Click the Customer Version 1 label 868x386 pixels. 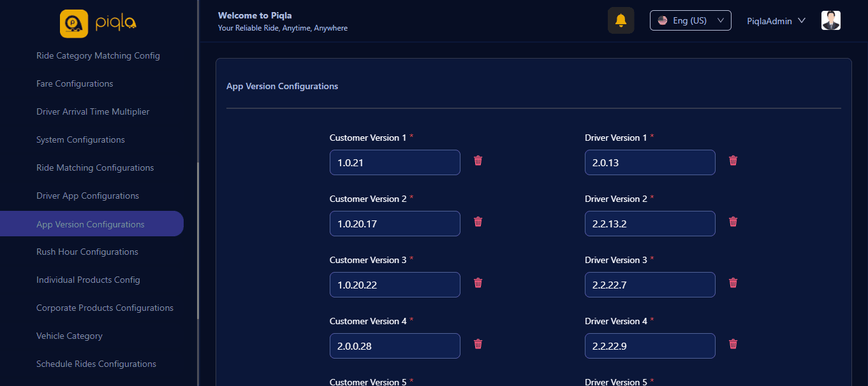coord(367,138)
